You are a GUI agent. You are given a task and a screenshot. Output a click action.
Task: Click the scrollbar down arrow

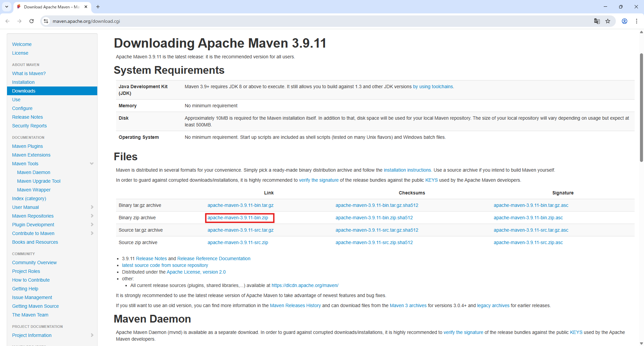point(641,343)
